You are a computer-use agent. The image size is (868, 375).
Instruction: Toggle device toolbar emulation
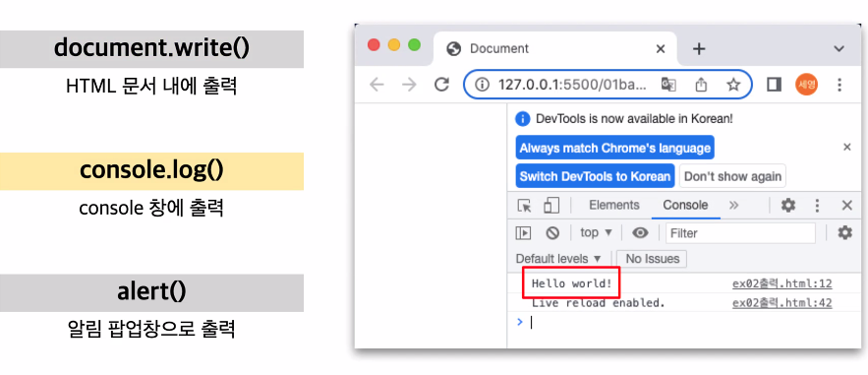click(550, 206)
